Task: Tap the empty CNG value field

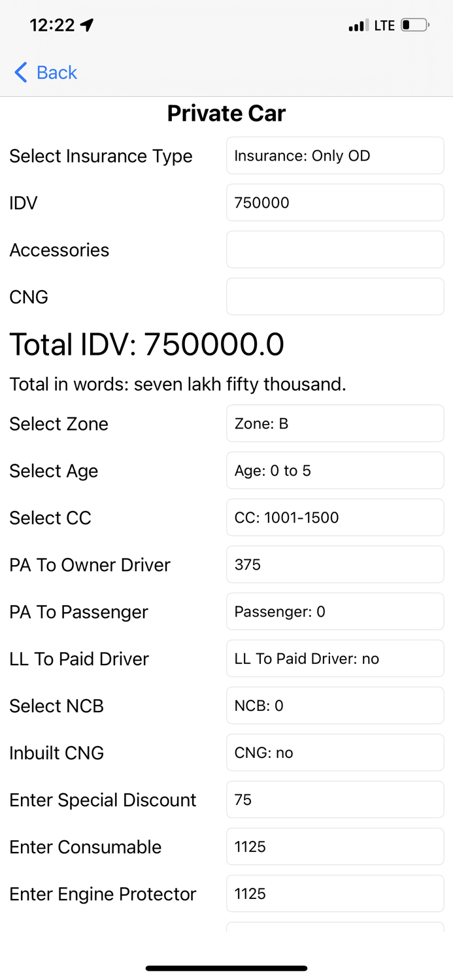Action: [335, 297]
